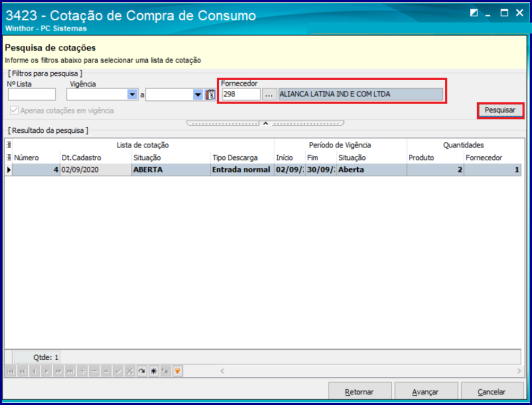Click the first record navigator icon

tap(11, 371)
